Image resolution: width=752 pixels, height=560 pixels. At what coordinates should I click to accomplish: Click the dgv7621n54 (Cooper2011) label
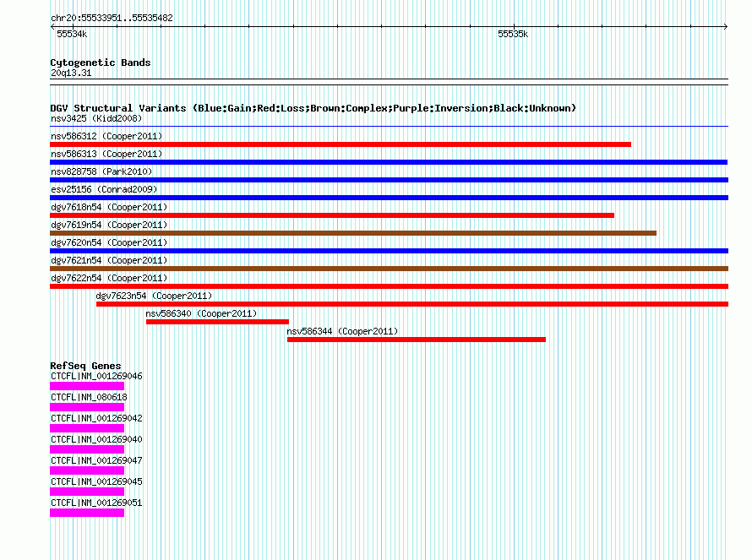(109, 260)
